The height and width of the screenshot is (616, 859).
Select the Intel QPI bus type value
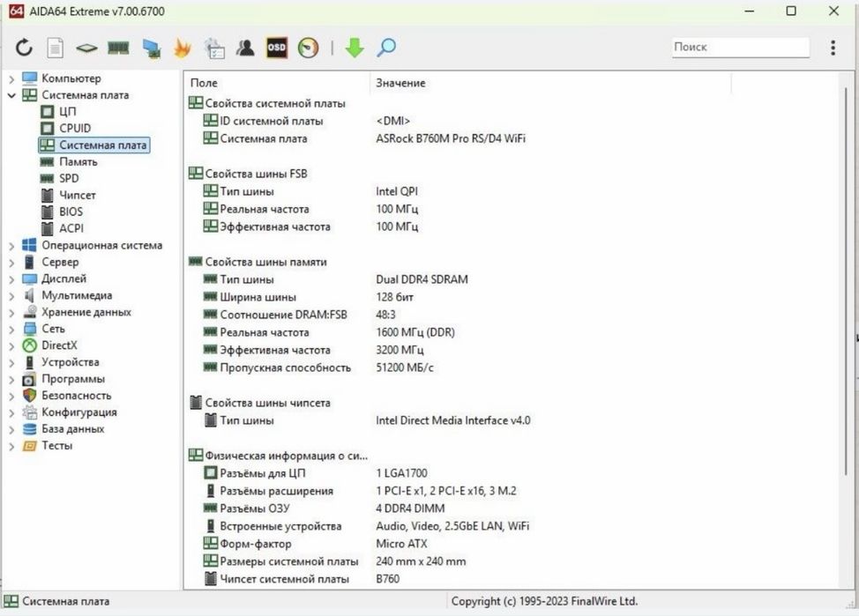tap(397, 191)
